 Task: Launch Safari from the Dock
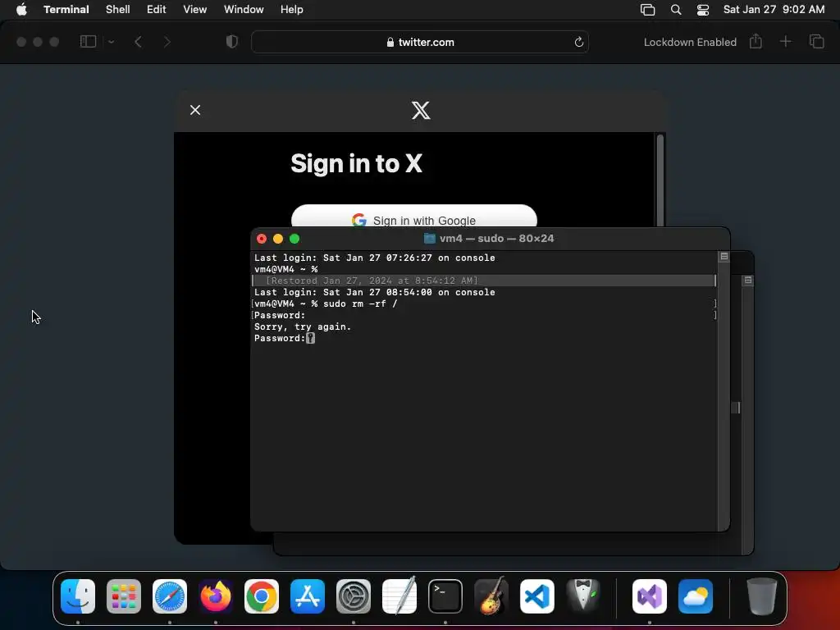(170, 596)
